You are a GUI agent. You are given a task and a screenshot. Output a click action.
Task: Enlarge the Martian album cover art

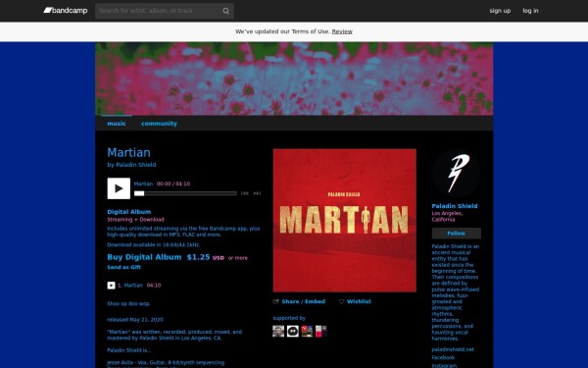point(344,220)
